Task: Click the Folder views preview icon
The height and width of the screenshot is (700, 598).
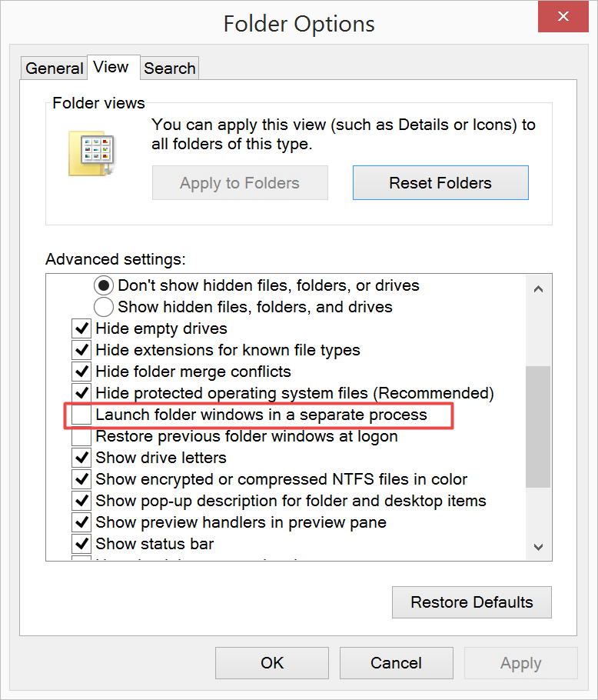Action: 90,145
